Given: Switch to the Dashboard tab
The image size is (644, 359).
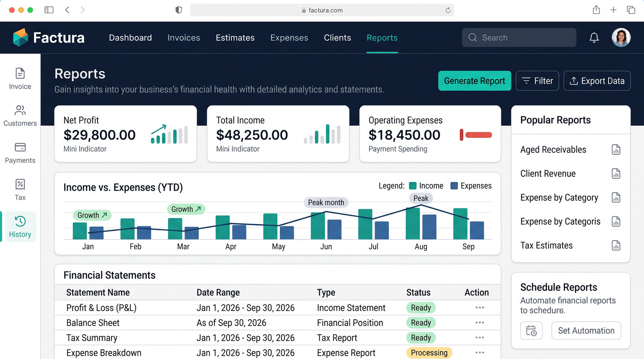Looking at the screenshot, I should click(130, 38).
